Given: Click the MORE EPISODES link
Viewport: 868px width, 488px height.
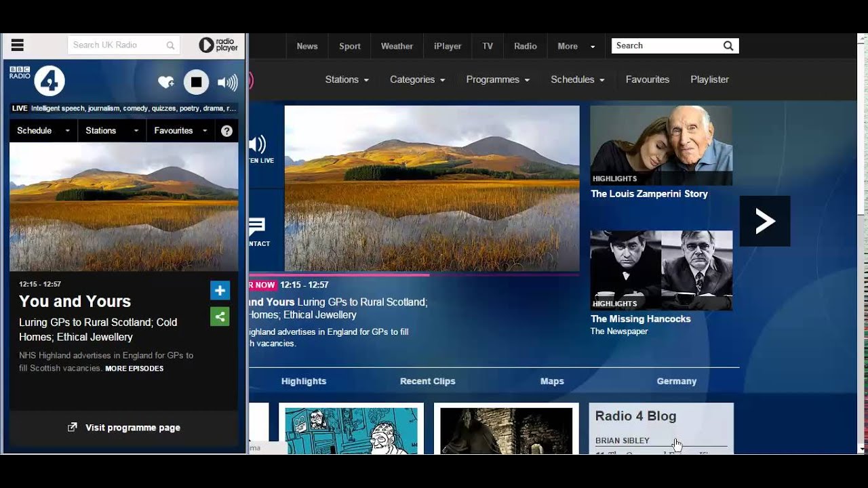Looking at the screenshot, I should 134,369.
